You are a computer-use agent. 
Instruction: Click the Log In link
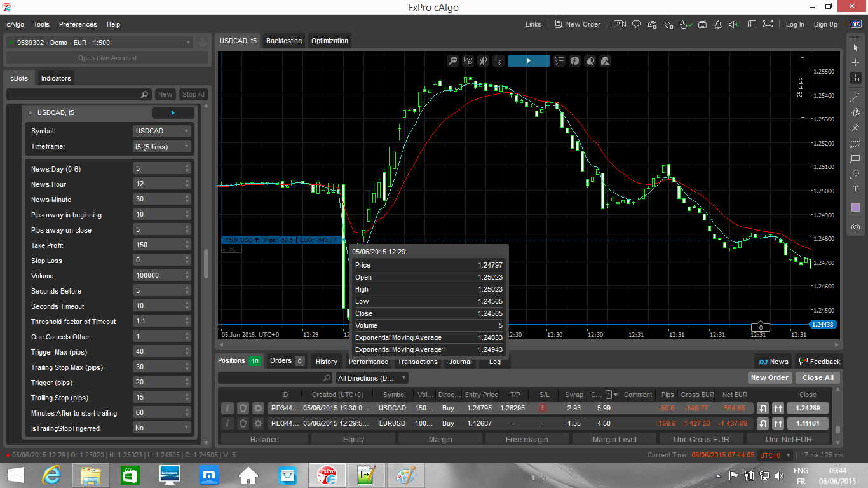click(795, 24)
